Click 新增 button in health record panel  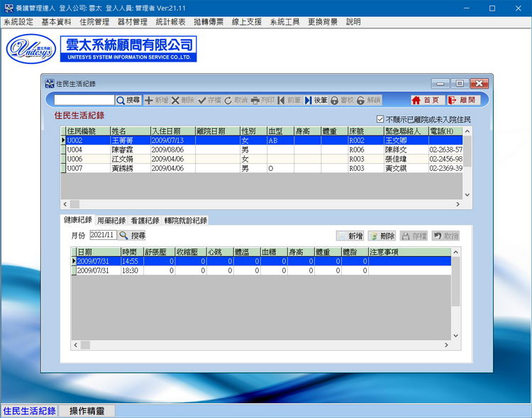click(x=350, y=236)
